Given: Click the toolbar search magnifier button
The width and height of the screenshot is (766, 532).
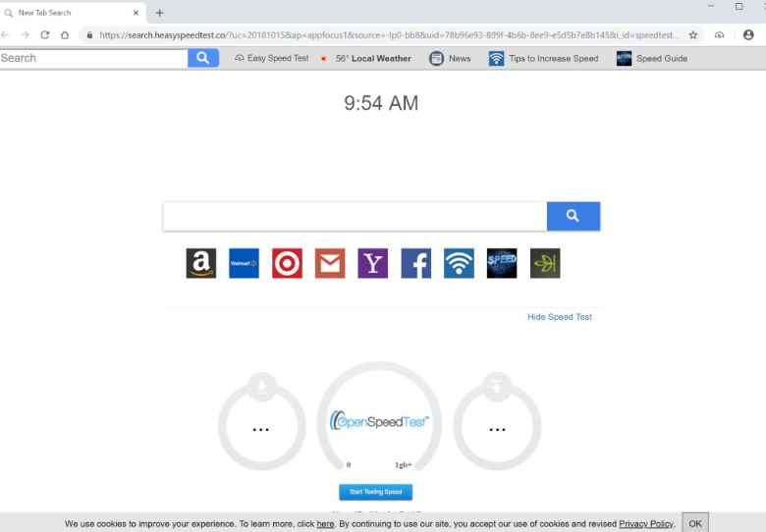Looking at the screenshot, I should [x=202, y=58].
